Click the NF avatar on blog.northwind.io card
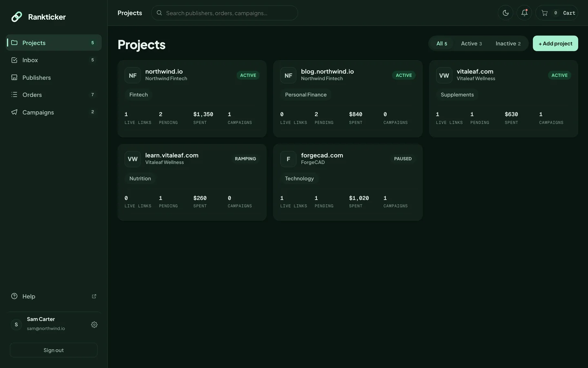588x368 pixels. pyautogui.click(x=288, y=75)
